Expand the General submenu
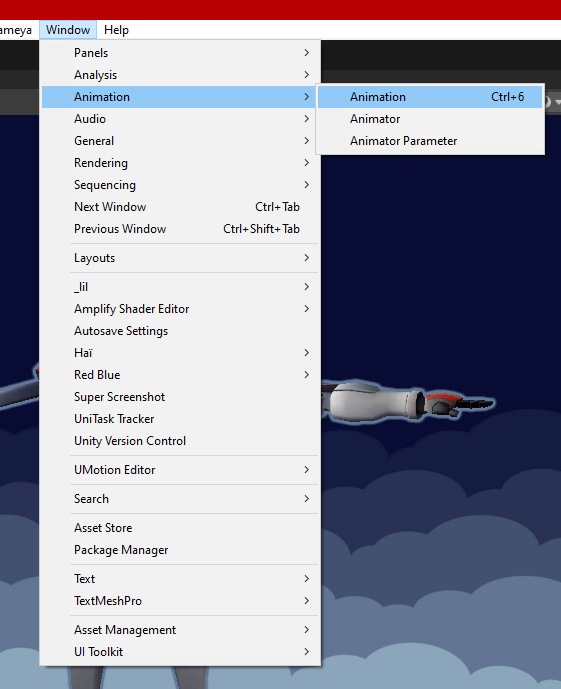This screenshot has height=689, width=561. [x=180, y=141]
